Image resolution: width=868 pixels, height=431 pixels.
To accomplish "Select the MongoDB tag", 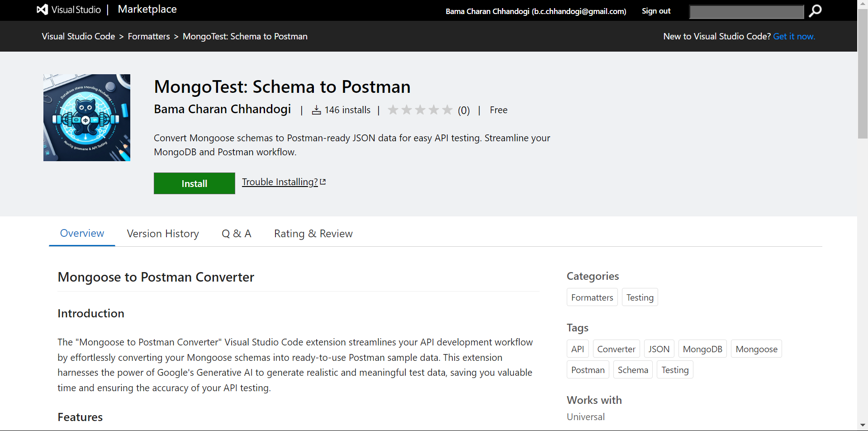I will (x=702, y=349).
